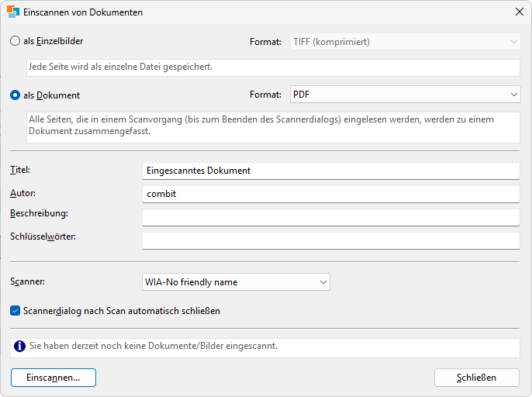The image size is (532, 397).
Task: Click the Schließen button
Action: (x=476, y=378)
